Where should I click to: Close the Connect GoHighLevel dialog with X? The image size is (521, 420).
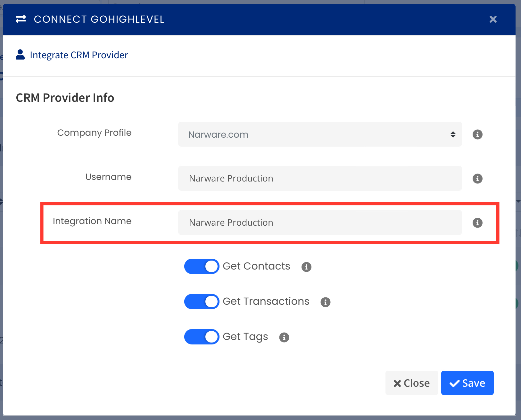(x=493, y=19)
